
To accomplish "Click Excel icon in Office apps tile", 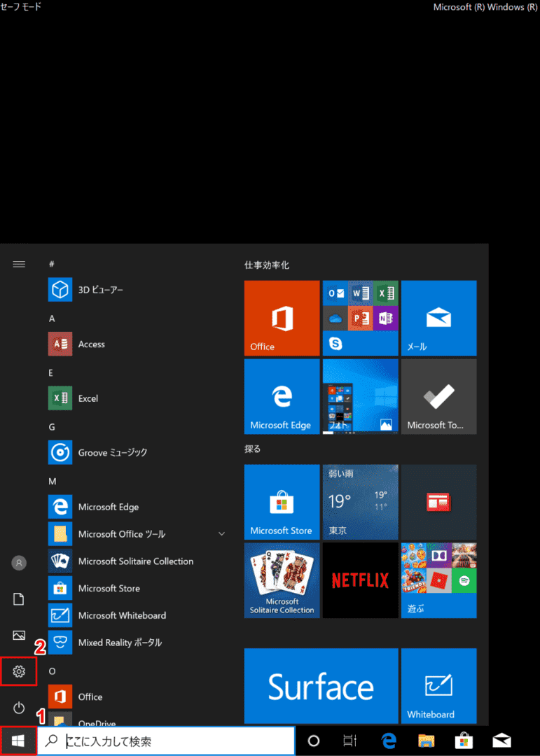I will pyautogui.click(x=386, y=293).
